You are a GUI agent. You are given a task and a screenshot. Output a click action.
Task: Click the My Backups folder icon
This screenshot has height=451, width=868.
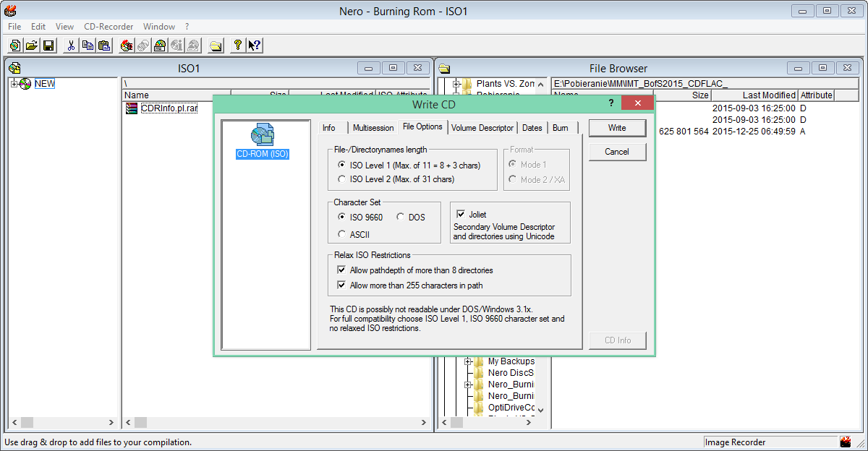pyautogui.click(x=480, y=361)
